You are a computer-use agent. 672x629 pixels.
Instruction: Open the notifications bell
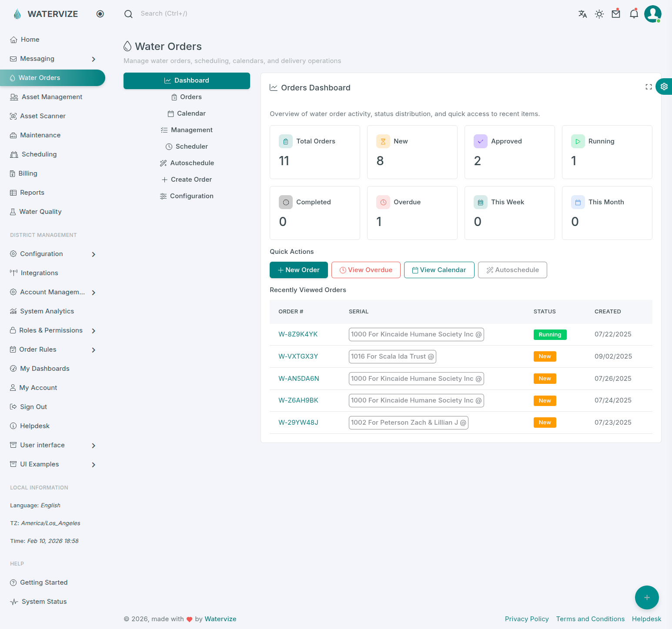click(634, 14)
